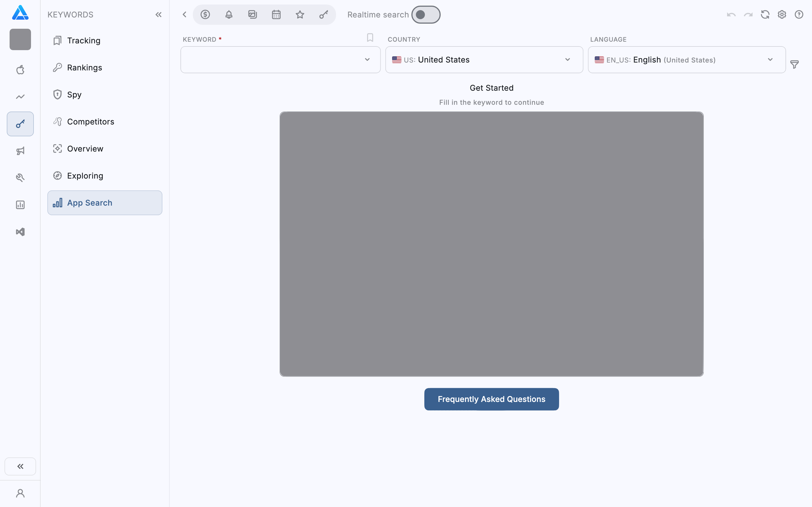Open the Language dropdown

687,60
